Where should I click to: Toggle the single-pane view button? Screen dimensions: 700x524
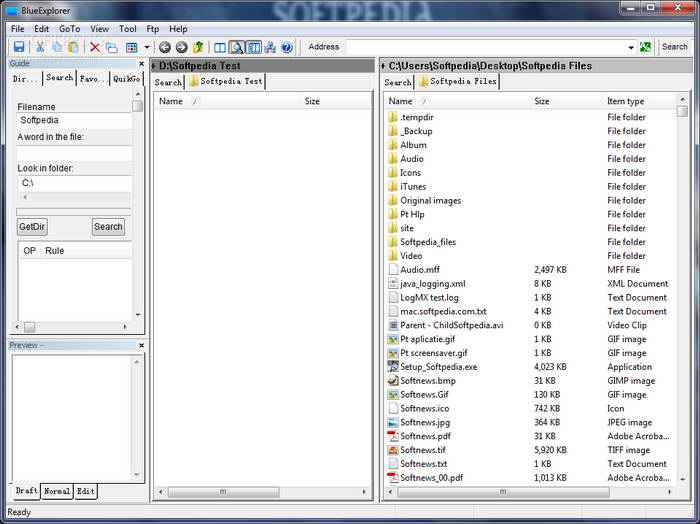[220, 47]
